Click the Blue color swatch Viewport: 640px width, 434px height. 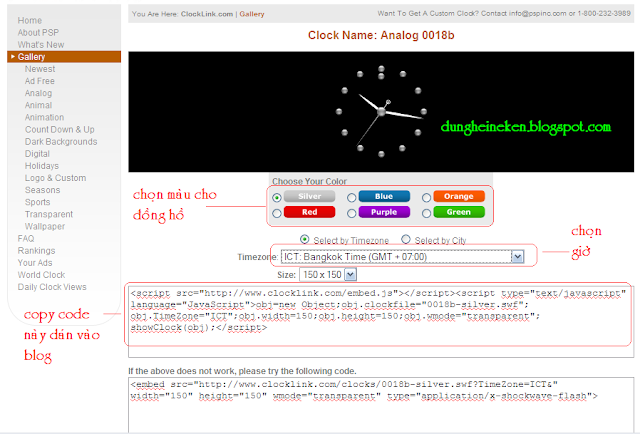tap(384, 196)
